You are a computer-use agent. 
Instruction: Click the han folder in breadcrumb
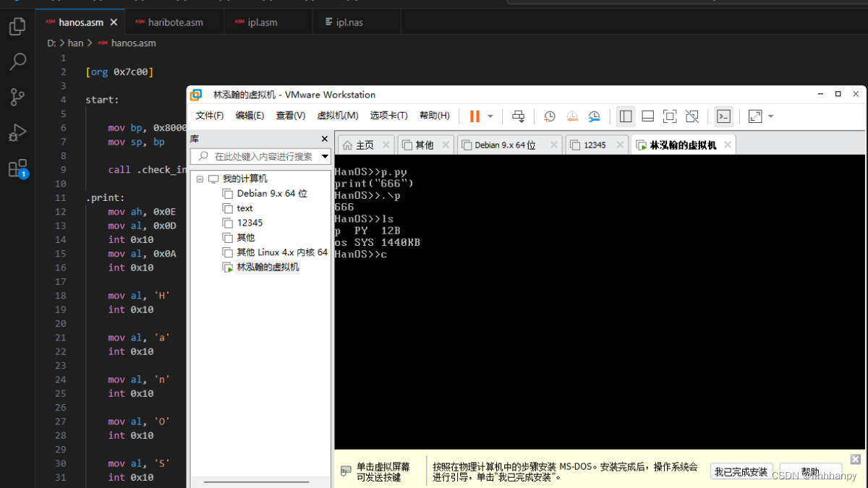pyautogui.click(x=75, y=43)
